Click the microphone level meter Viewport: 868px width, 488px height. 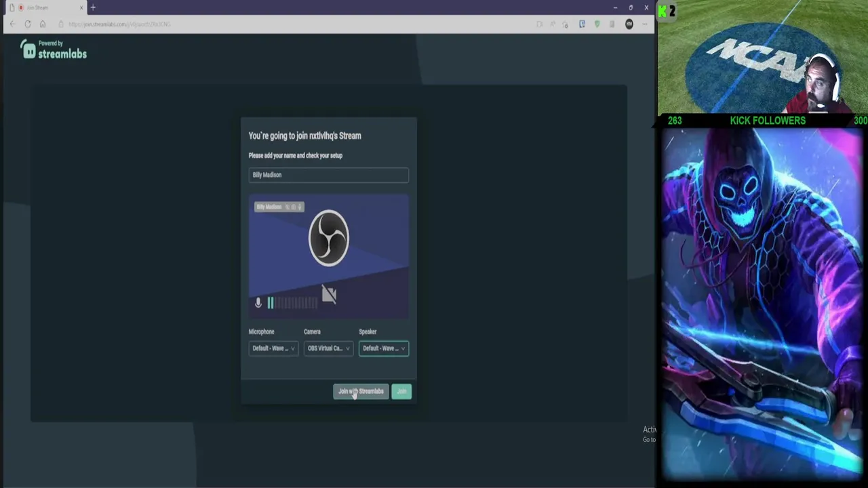[292, 303]
